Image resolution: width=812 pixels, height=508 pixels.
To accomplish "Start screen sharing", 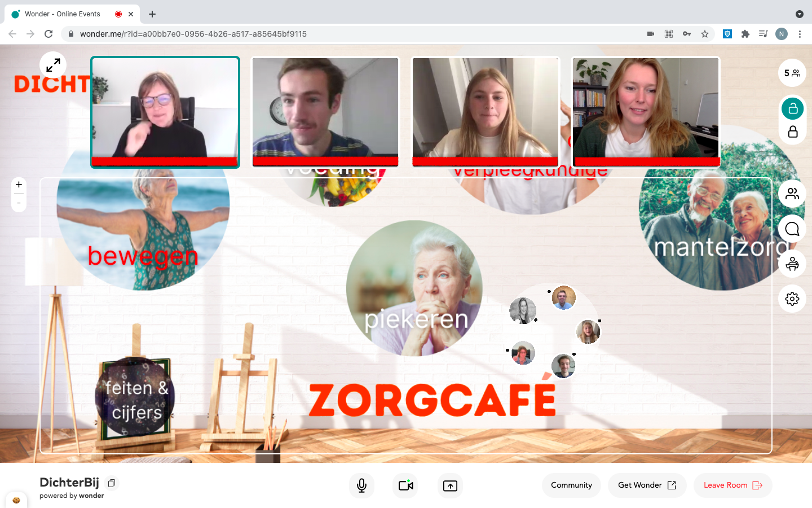I will point(450,485).
